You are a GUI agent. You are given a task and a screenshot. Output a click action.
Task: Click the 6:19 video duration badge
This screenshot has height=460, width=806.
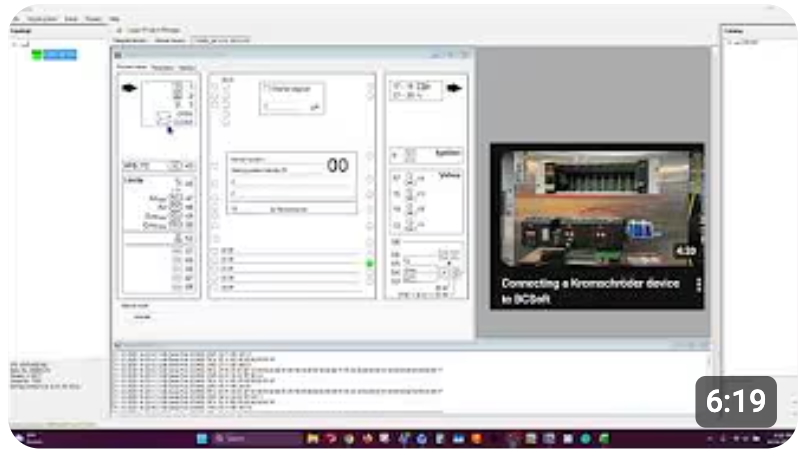(x=736, y=401)
